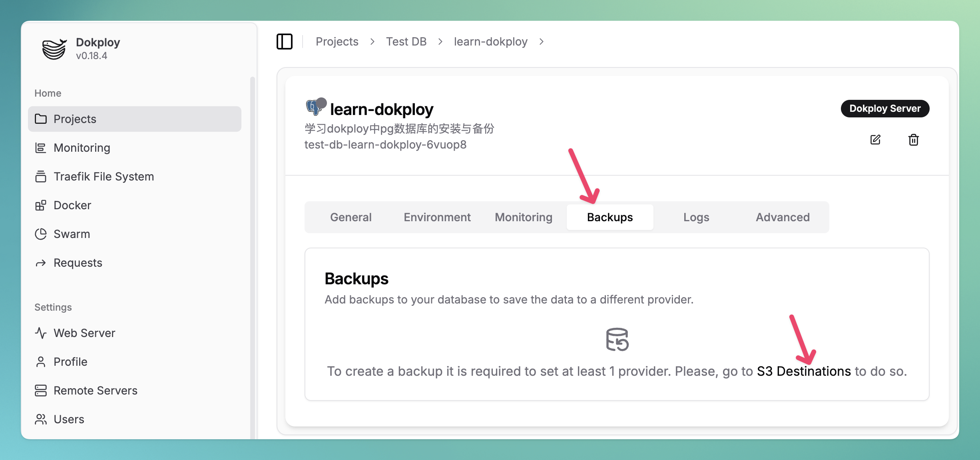Click the Settings section label
Screen dimensions: 980x460
53,307
